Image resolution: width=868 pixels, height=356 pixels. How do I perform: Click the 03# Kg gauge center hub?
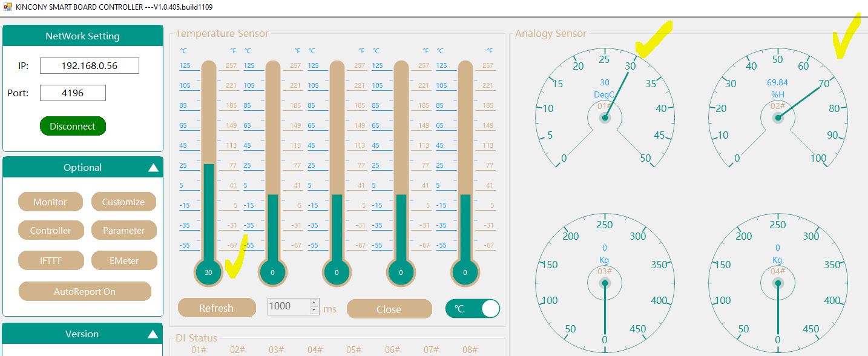coord(605,283)
